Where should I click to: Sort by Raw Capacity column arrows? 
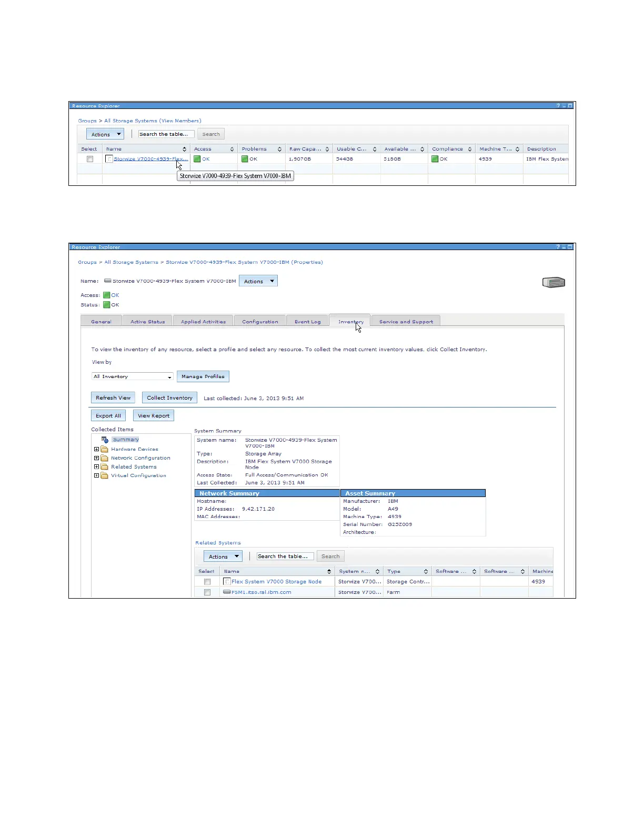point(327,149)
